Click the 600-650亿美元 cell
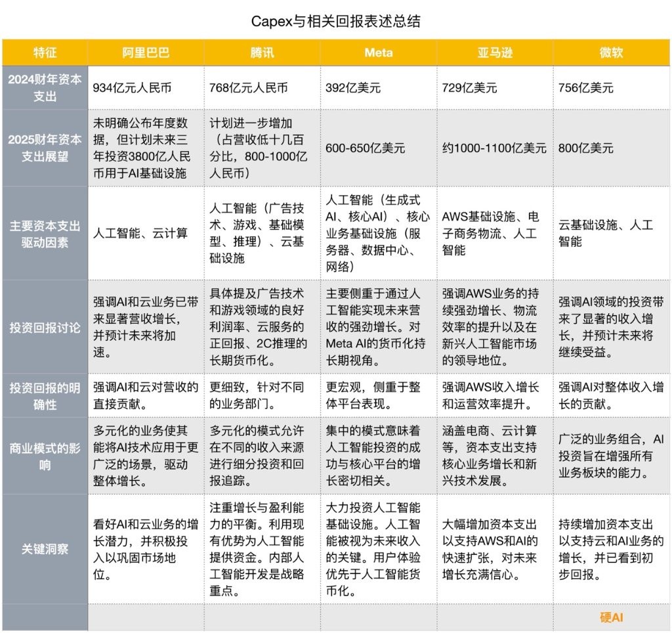 click(x=379, y=148)
